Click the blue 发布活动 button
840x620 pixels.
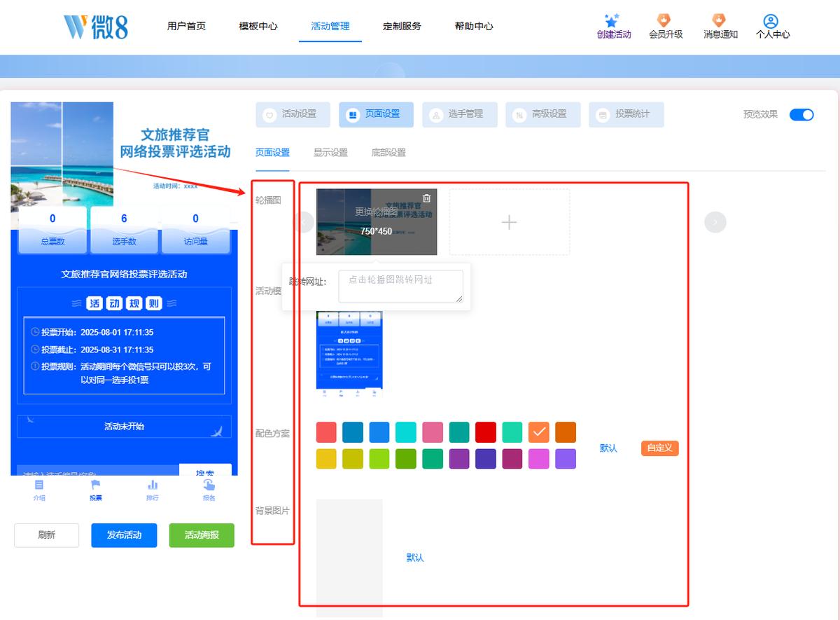click(x=124, y=535)
